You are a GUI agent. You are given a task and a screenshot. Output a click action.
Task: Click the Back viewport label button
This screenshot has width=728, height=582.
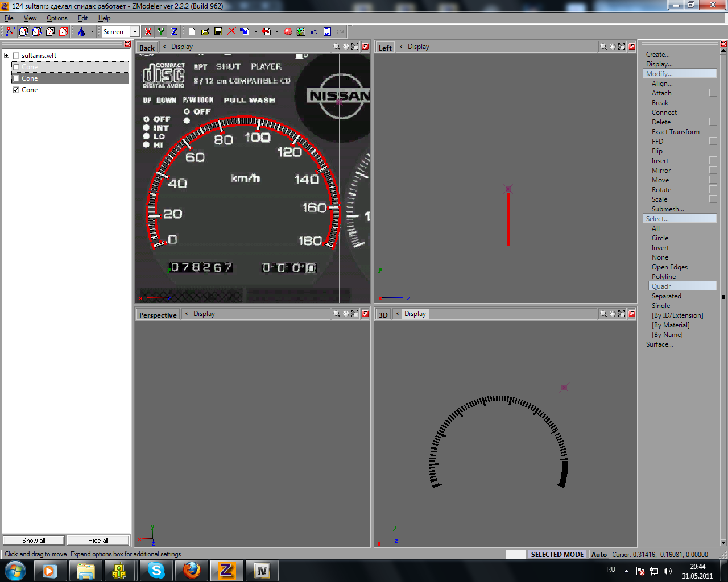tap(147, 48)
